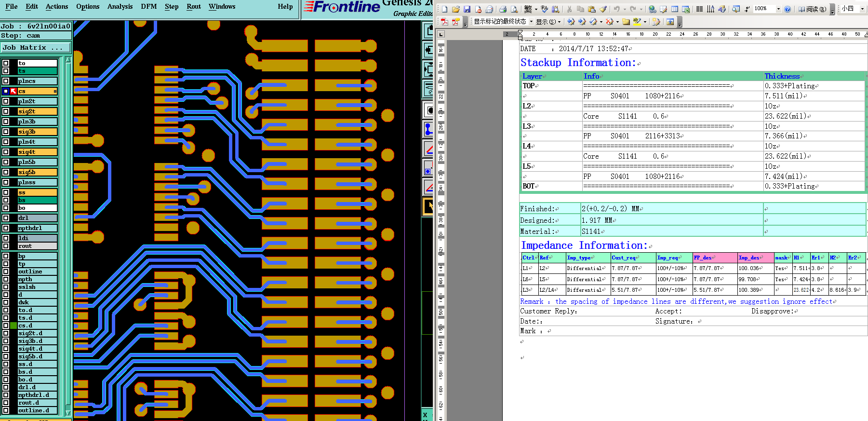868x421 pixels.
Task: Open the Analysis menu
Action: [x=120, y=6]
